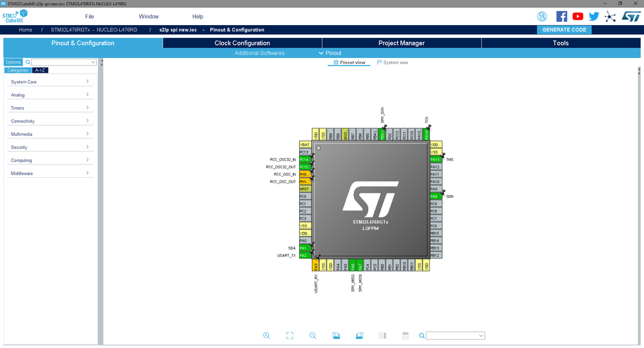The height and width of the screenshot is (348, 644).
Task: Expand the Computing category
Action: pos(50,160)
